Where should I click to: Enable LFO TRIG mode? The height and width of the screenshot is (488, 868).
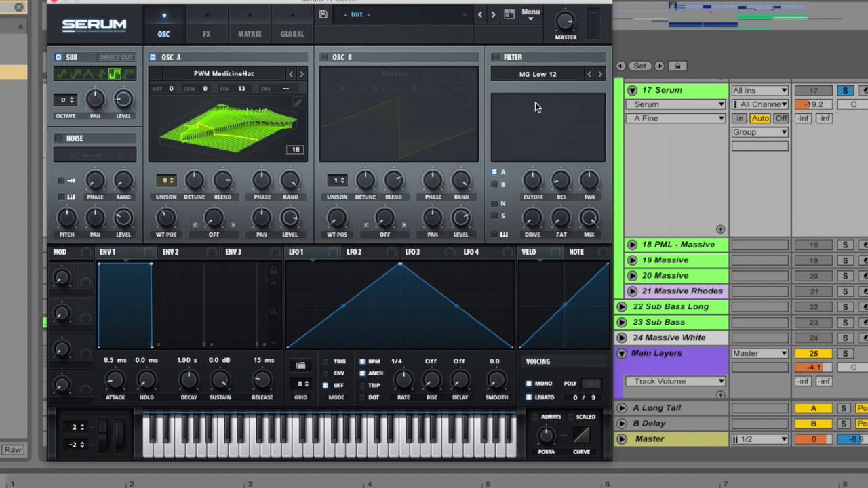(x=326, y=361)
